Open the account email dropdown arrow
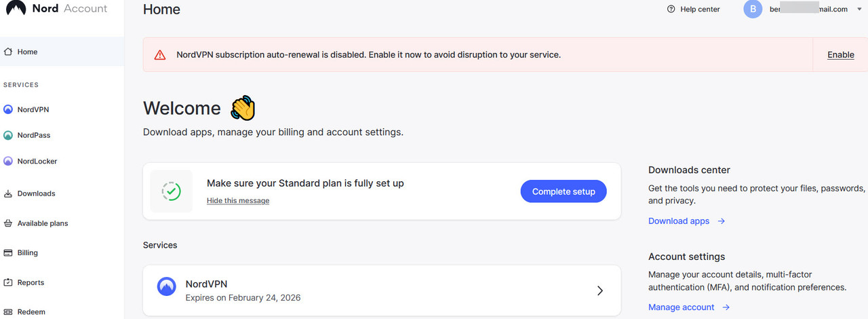 860,10
